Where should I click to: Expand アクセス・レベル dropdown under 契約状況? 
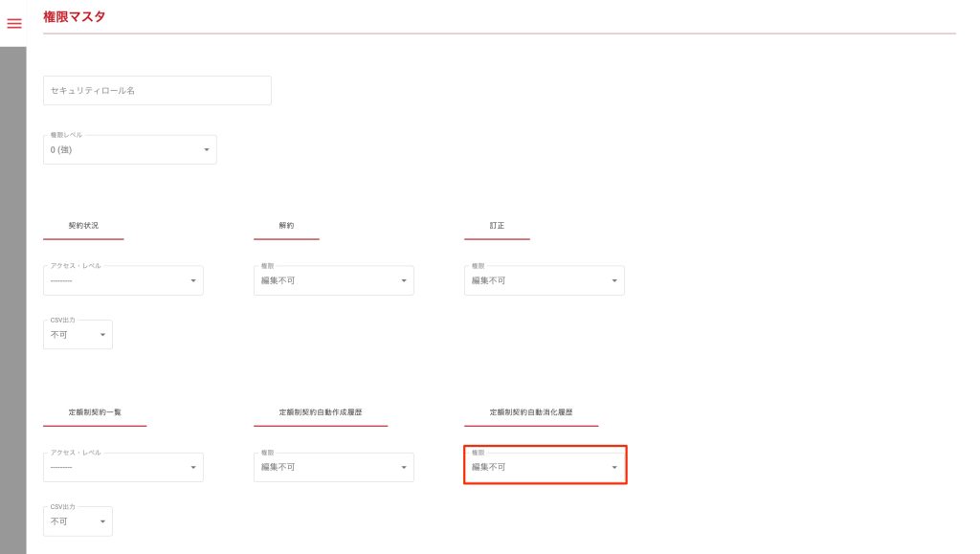122,280
